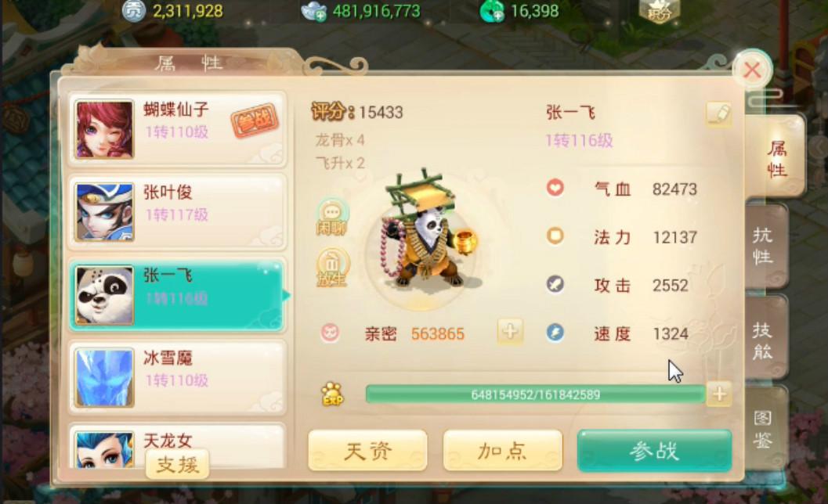Select pet 冰雪魔 in the list

pos(177,378)
